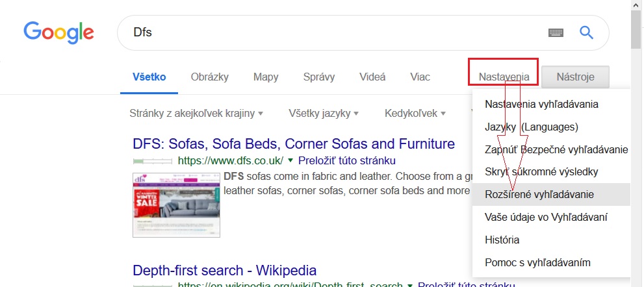Open the Depth-first search Wikipedia link
The width and height of the screenshot is (644, 287).
pyautogui.click(x=224, y=270)
